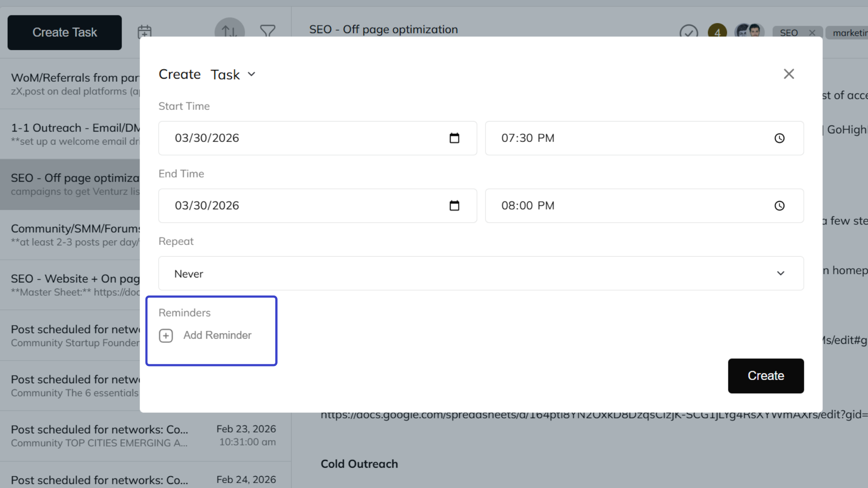Open the Start Time date picker icon
The image size is (868, 488).
coord(455,138)
